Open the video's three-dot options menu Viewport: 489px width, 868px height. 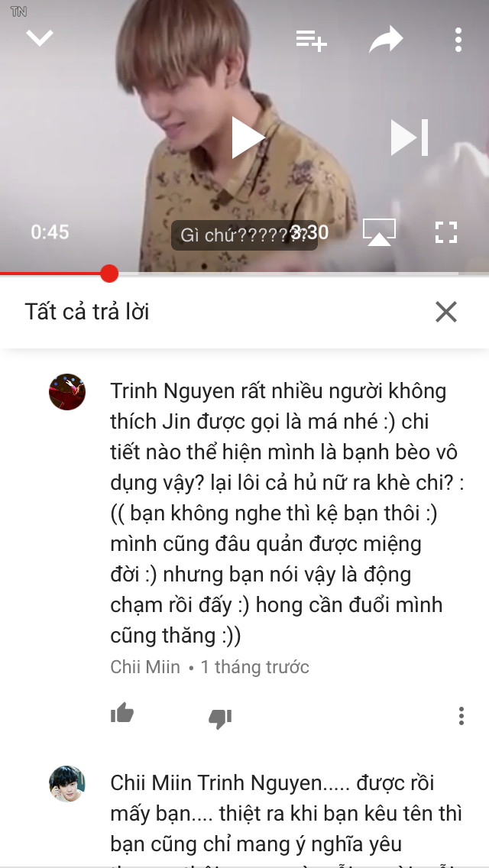(x=458, y=40)
